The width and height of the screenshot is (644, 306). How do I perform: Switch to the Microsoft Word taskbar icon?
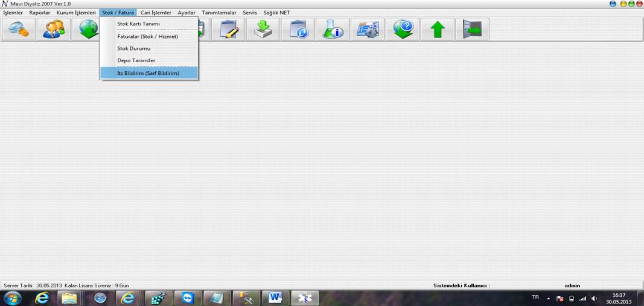pyautogui.click(x=276, y=298)
